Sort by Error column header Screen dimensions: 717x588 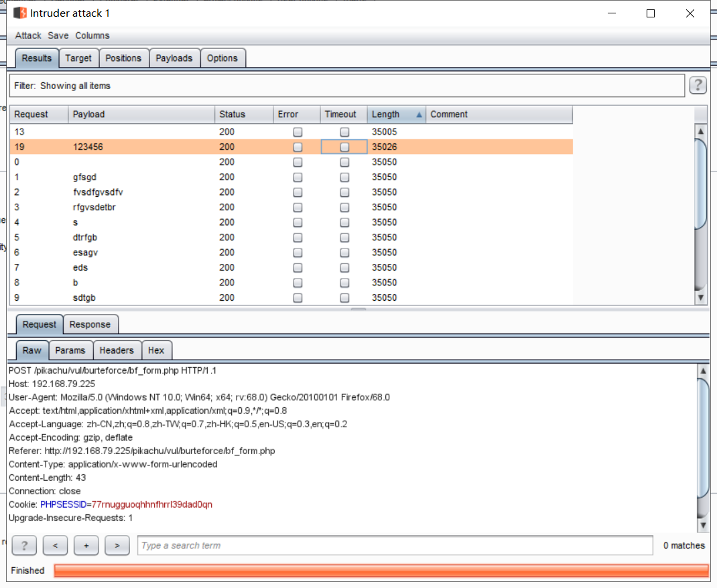pyautogui.click(x=297, y=115)
